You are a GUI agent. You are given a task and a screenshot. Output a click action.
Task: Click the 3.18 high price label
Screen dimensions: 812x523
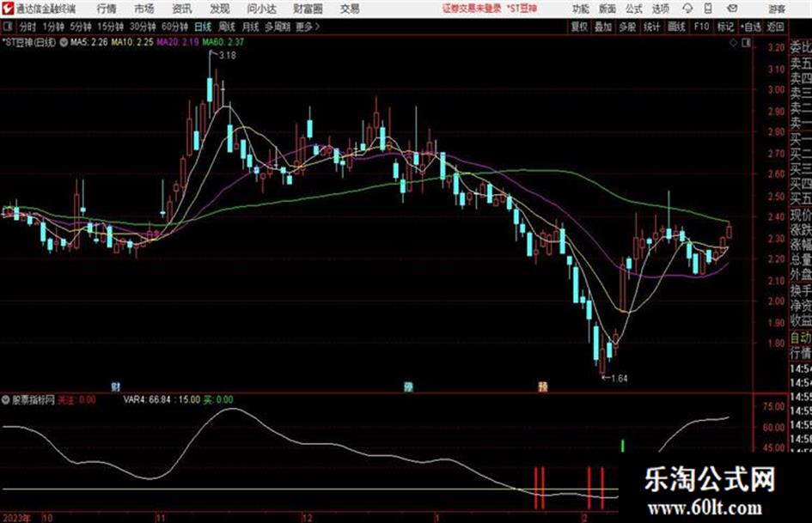point(228,56)
